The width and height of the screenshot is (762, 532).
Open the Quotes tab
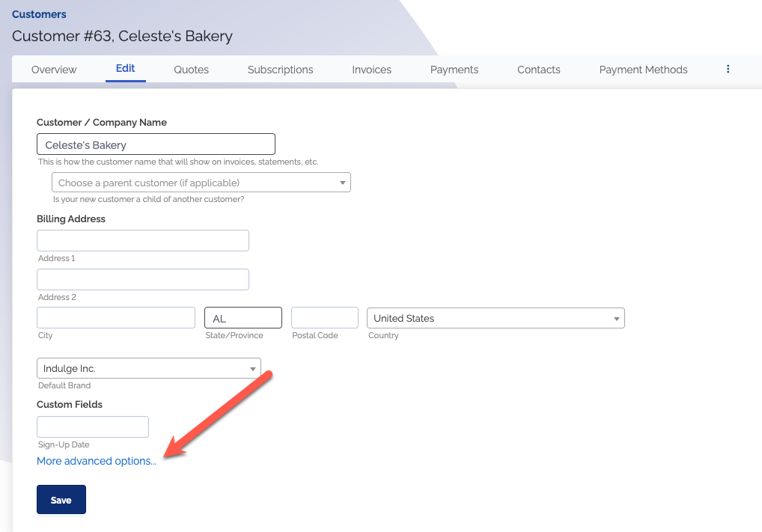[x=191, y=70]
